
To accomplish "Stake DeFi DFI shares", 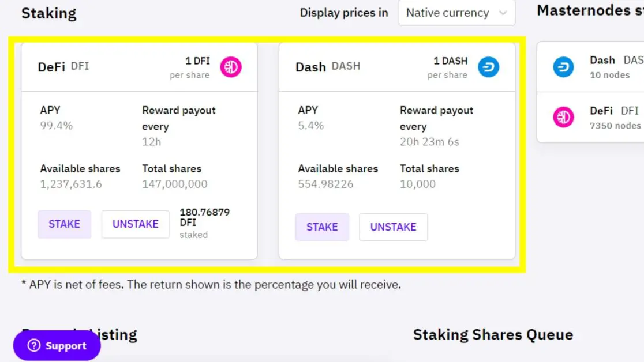I will click(x=65, y=224).
